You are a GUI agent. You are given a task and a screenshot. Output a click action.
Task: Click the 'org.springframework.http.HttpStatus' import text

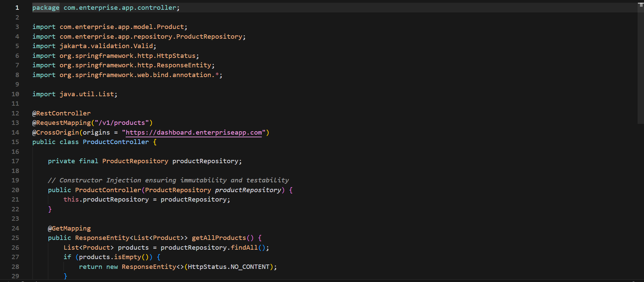click(x=128, y=56)
